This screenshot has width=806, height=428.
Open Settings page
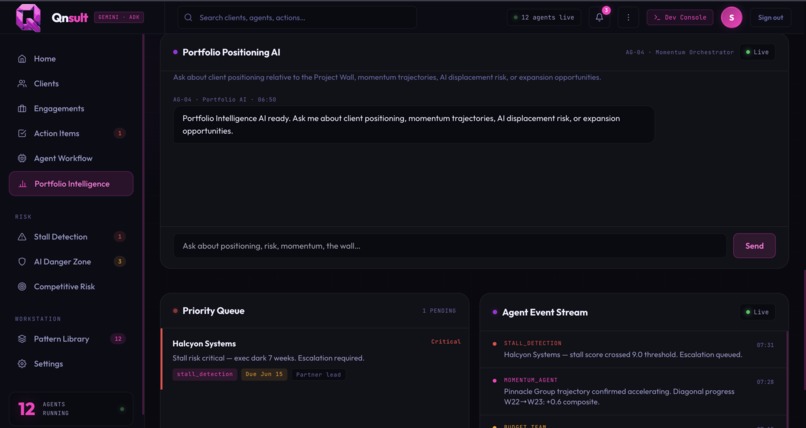71,364
